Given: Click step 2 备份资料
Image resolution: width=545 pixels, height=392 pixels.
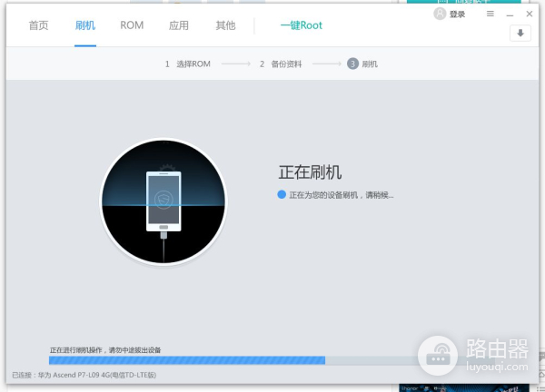Looking at the screenshot, I should [x=281, y=64].
